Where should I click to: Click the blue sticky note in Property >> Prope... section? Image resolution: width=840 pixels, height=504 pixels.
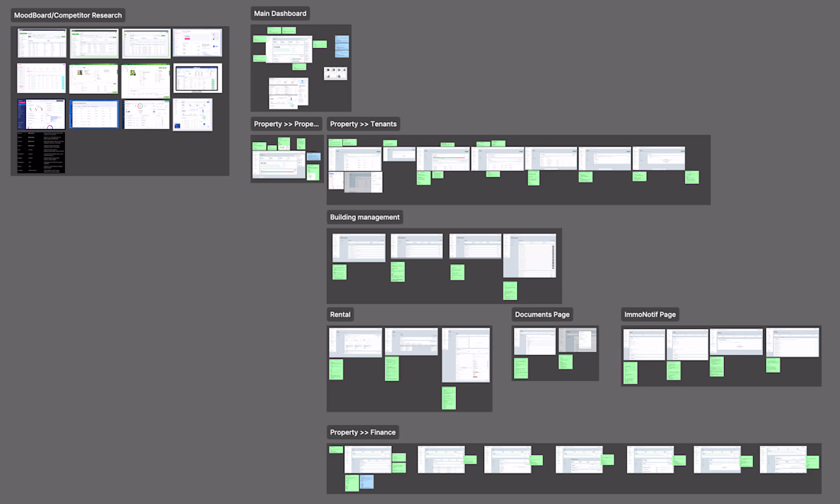(314, 157)
